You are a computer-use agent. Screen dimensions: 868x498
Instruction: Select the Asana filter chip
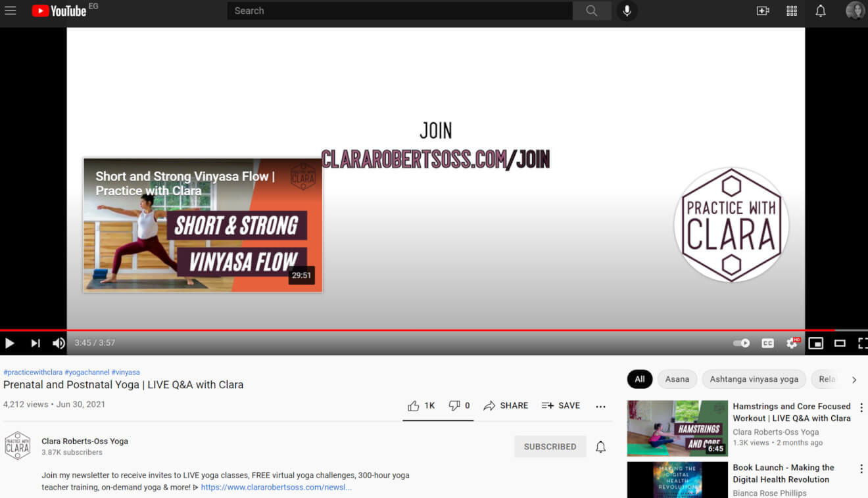click(677, 379)
